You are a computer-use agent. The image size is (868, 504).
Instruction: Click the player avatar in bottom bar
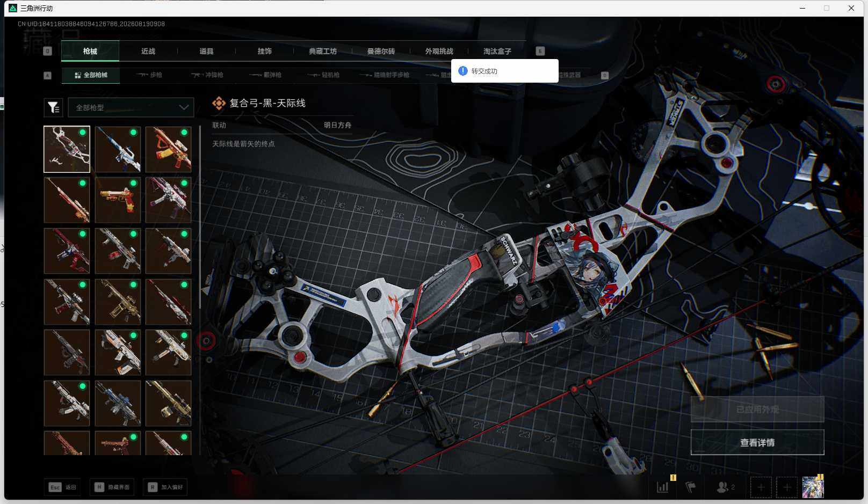(813, 487)
